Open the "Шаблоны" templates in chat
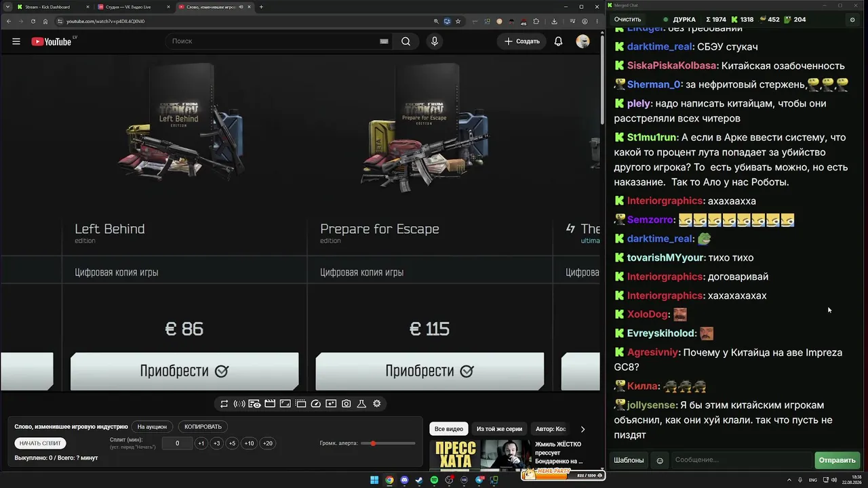Viewport: 868px width, 488px height. click(629, 460)
